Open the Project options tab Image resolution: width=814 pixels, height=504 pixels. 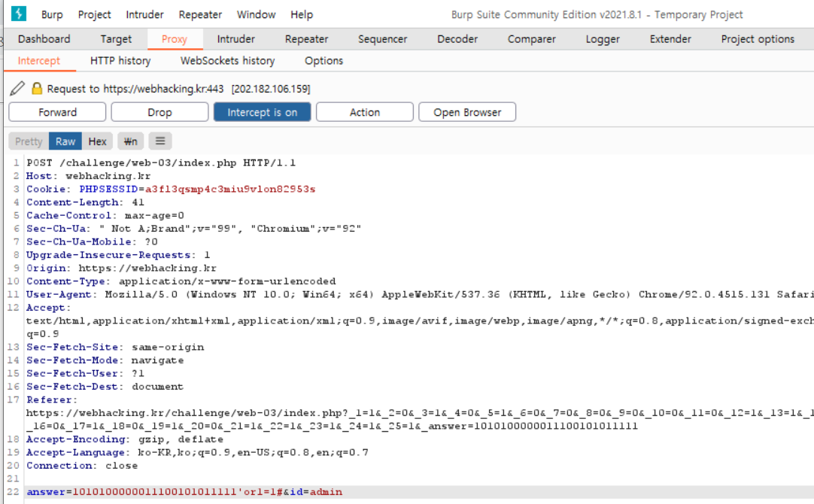(x=758, y=39)
